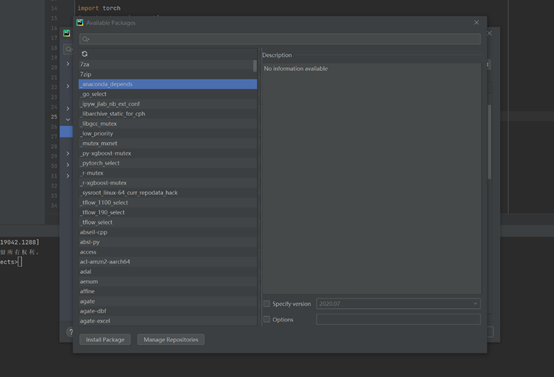Image resolution: width=554 pixels, height=377 pixels.
Task: Click the 'import torch' code line in editor
Action: (x=99, y=8)
